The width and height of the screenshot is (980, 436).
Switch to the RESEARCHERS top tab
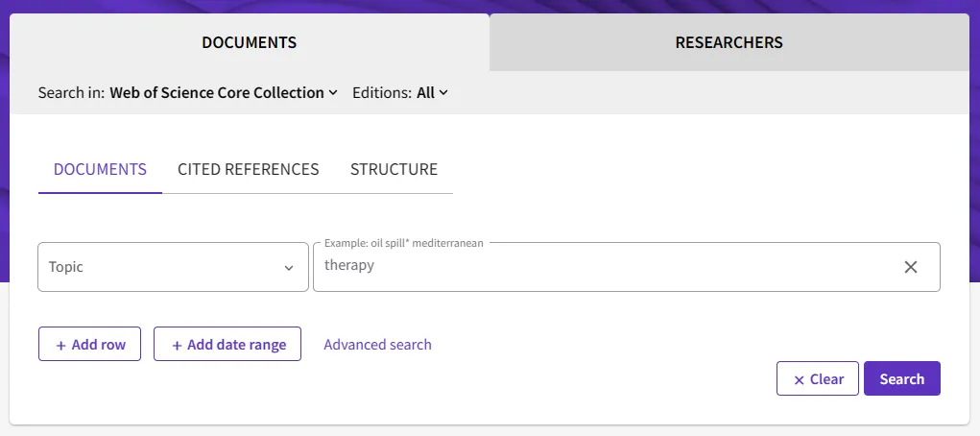(729, 42)
